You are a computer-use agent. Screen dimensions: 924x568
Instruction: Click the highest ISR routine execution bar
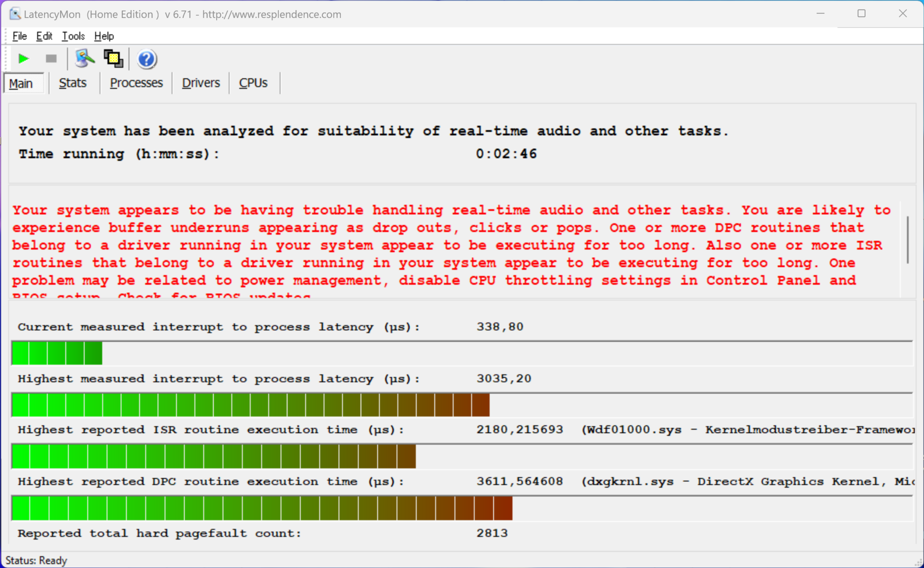pyautogui.click(x=213, y=456)
